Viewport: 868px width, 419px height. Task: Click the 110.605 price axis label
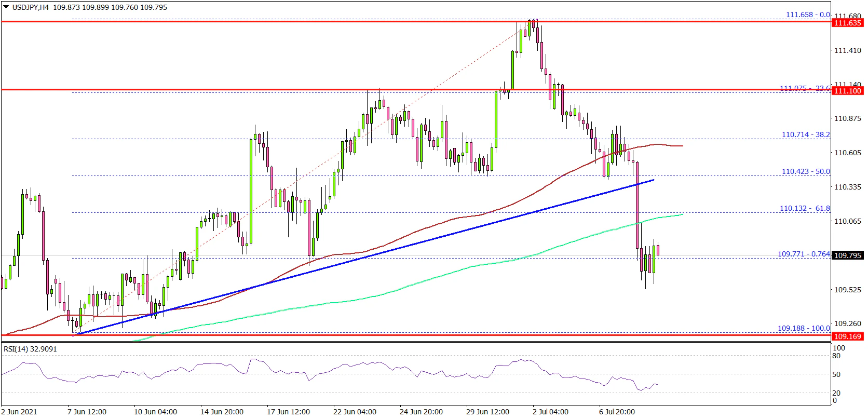click(847, 153)
